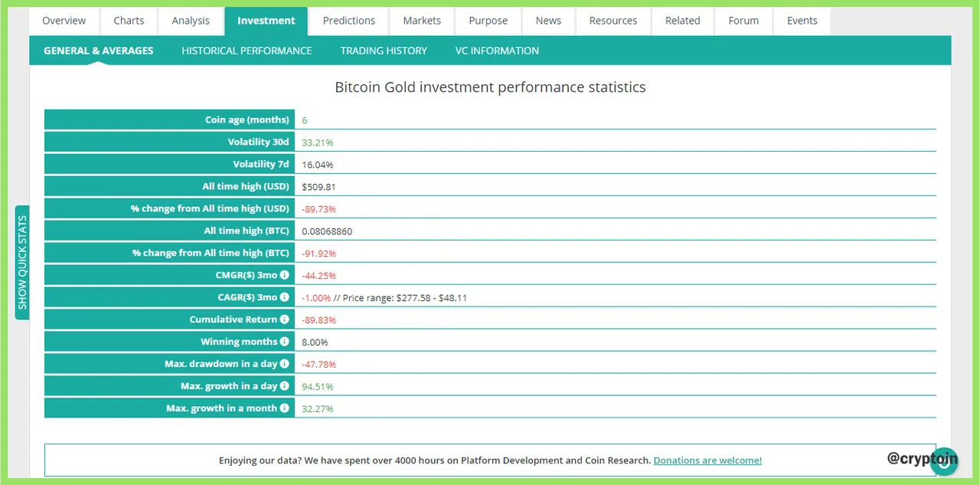
Task: Click the Volatility 30d value 33.21%
Action: tap(318, 143)
